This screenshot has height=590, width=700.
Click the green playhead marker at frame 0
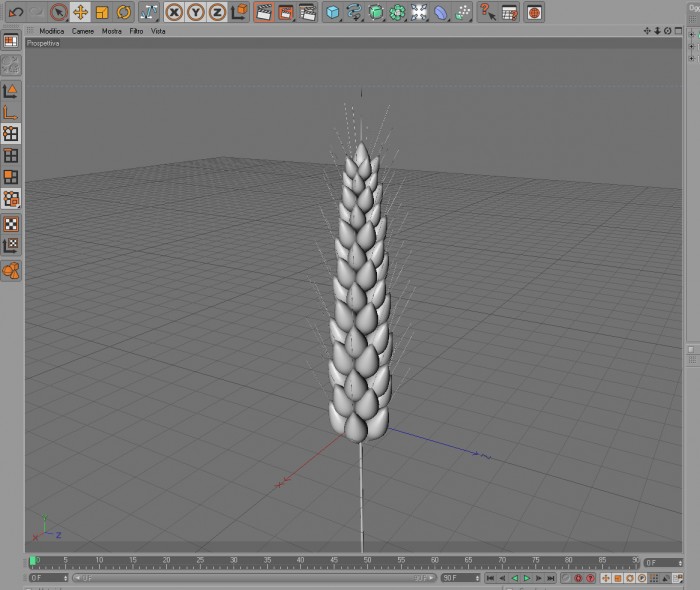tap(33, 561)
